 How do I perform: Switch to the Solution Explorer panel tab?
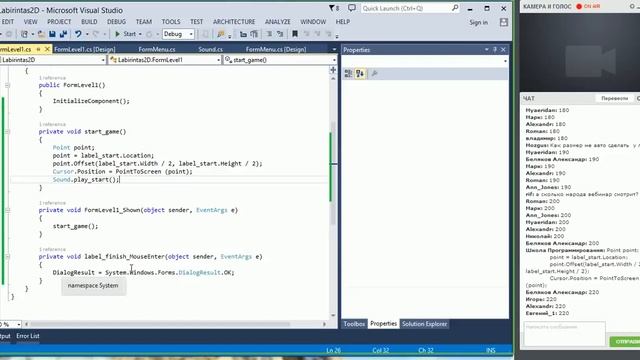[x=424, y=324]
